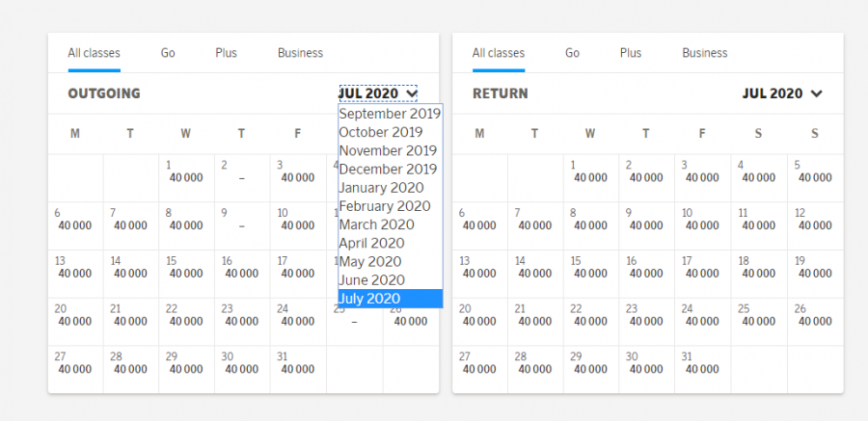
Task: Select the outgoing Business tab
Action: coord(300,53)
